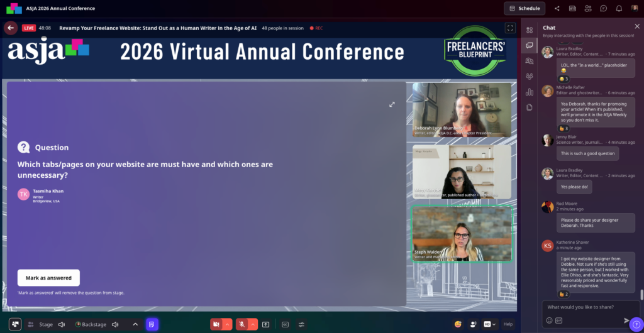644x333 pixels.
Task: Click the LIVE badge
Action: click(29, 28)
